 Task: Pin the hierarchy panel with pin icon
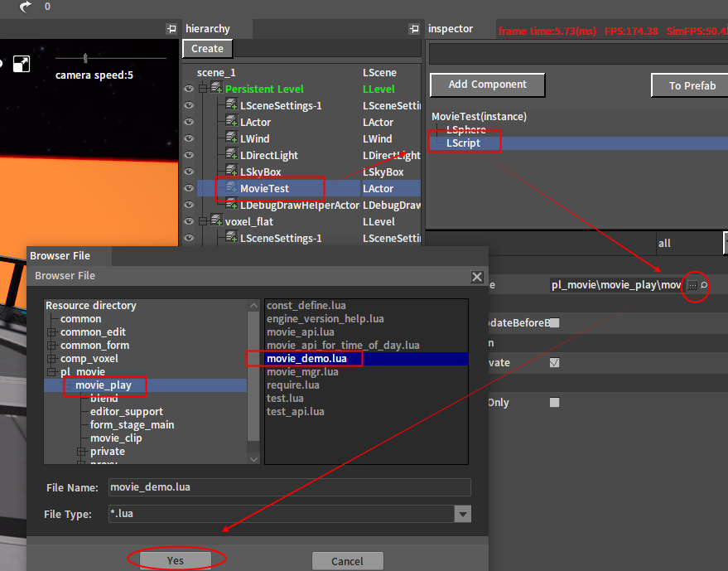(414, 29)
